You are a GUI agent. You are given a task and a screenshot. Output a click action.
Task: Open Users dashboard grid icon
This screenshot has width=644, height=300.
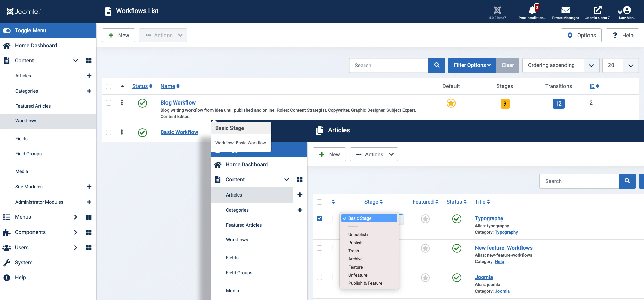(89, 248)
